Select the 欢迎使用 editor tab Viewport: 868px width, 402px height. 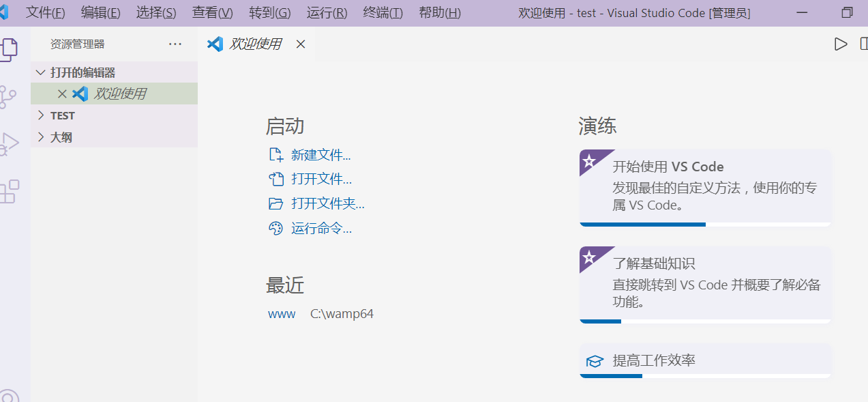(x=257, y=44)
